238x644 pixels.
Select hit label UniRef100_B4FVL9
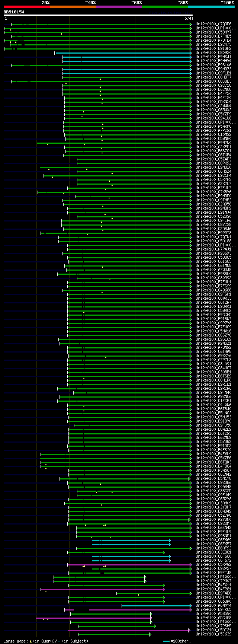point(213,454)
